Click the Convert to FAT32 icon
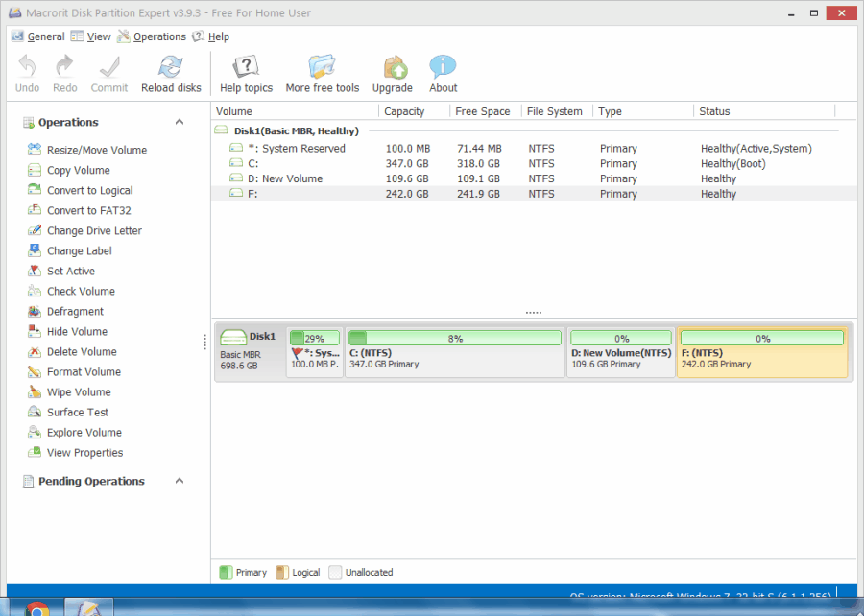 [x=35, y=210]
